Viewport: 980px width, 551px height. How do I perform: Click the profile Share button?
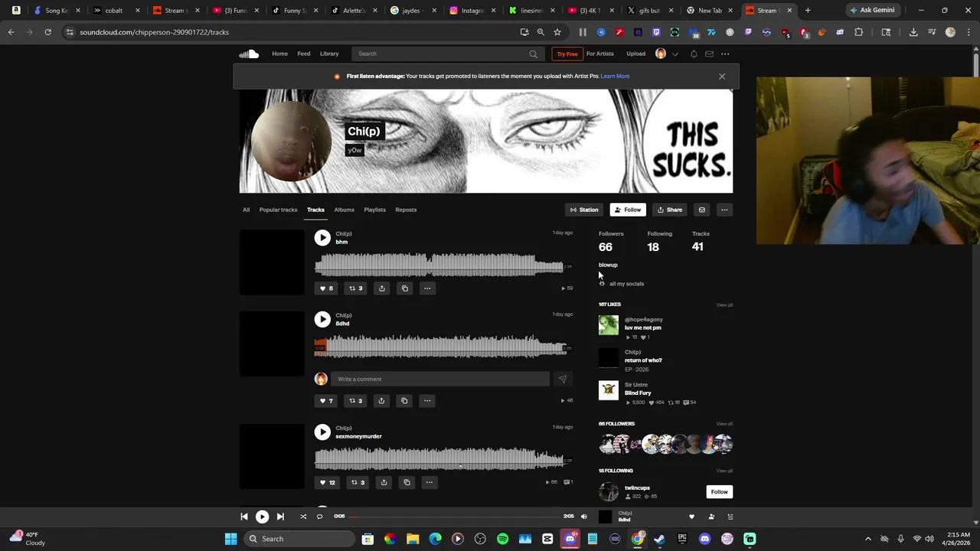pyautogui.click(x=669, y=210)
